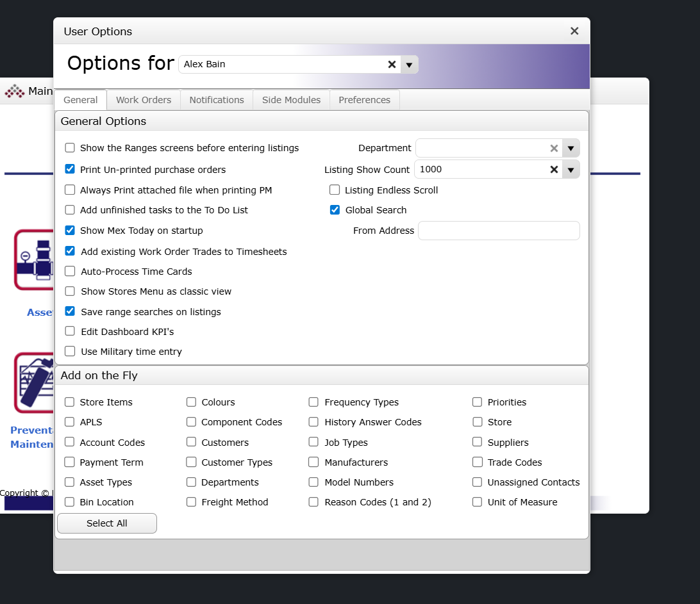Open the Preventative Maintenance module icon
This screenshot has width=700, height=604.
(x=33, y=382)
